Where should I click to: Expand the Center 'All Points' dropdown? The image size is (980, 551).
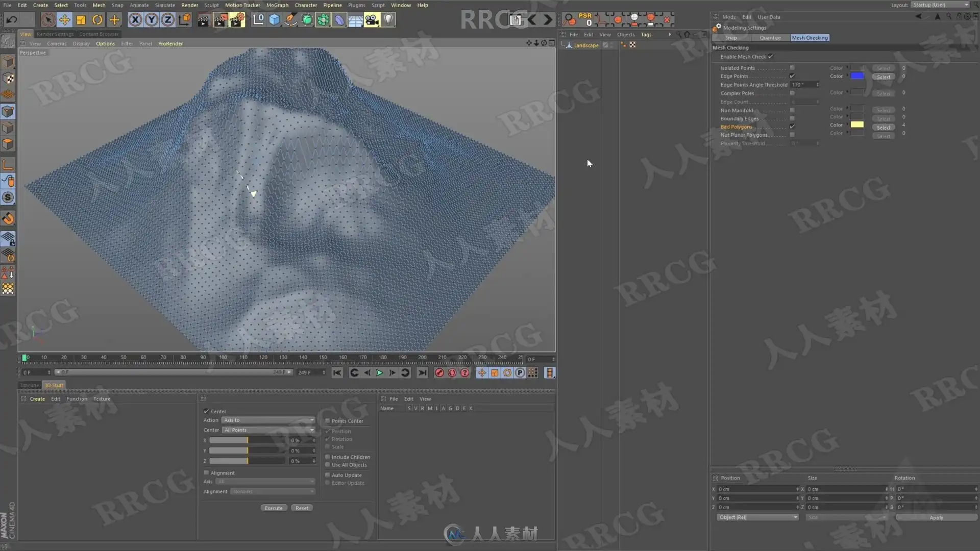click(x=268, y=430)
